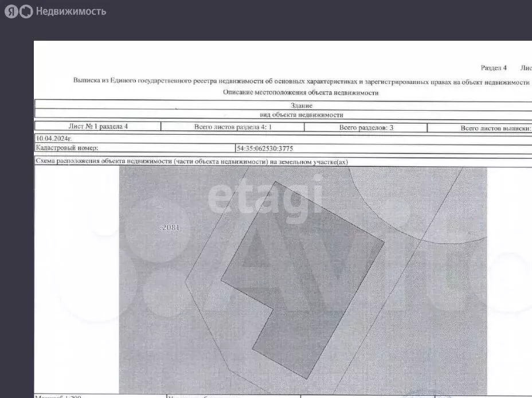Click the date 10.04.2024г.
532x398 pixels.
coord(54,138)
